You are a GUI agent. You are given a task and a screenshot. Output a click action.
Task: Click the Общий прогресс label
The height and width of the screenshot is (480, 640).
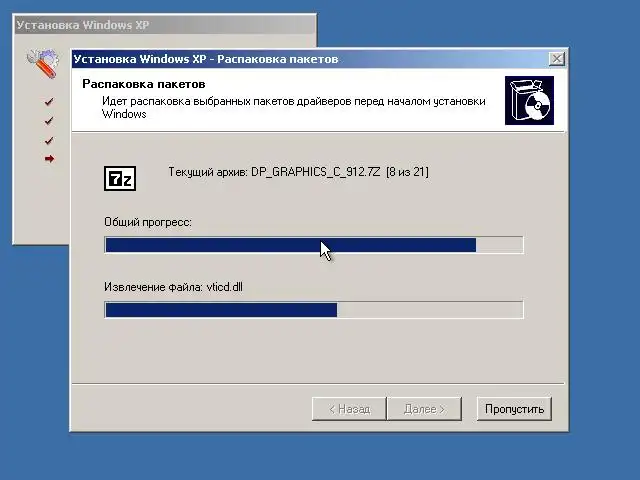coord(148,222)
